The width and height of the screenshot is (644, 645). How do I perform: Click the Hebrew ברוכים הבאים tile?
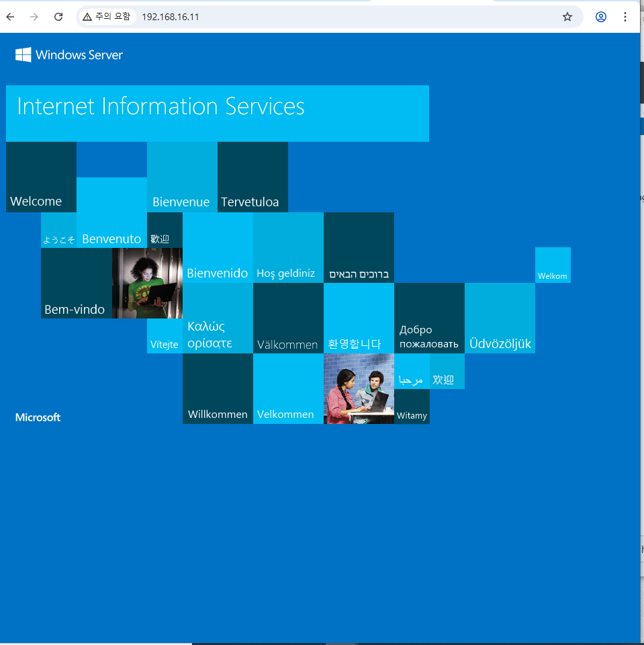click(x=359, y=248)
